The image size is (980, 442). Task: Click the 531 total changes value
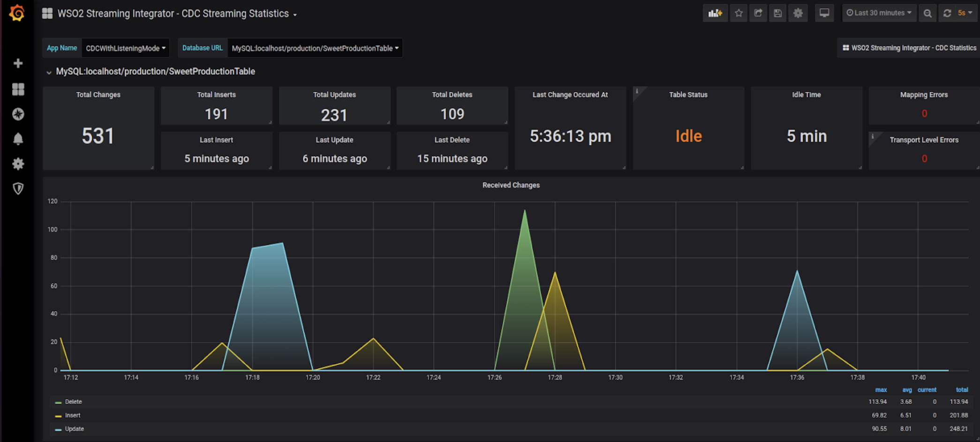click(x=98, y=137)
